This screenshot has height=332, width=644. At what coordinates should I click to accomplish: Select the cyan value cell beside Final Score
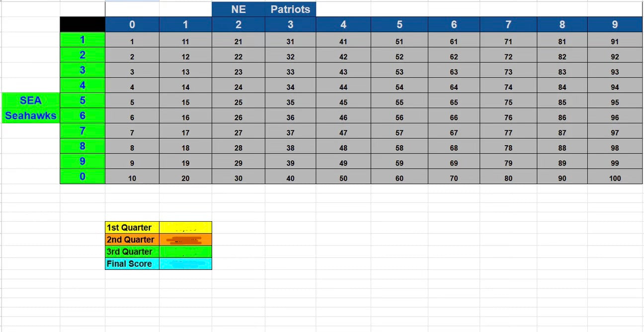pyautogui.click(x=185, y=263)
